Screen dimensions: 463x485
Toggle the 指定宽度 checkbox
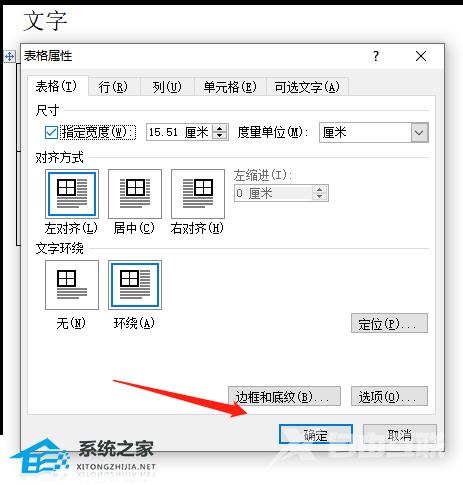click(51, 132)
